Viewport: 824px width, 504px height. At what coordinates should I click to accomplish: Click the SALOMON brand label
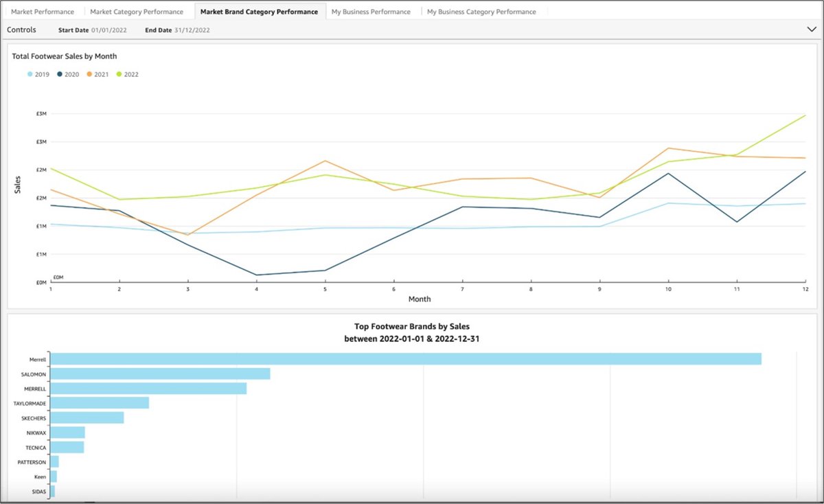click(34, 374)
